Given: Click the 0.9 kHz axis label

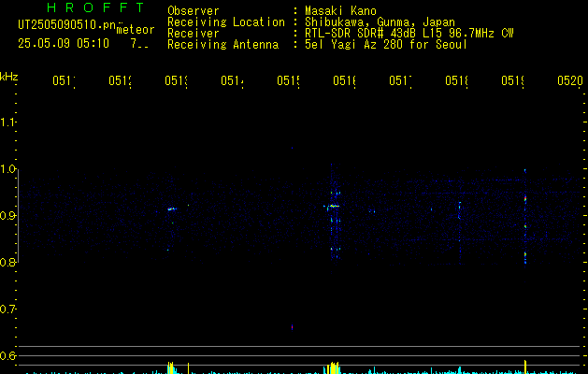Looking at the screenshot, I should 7,215.
